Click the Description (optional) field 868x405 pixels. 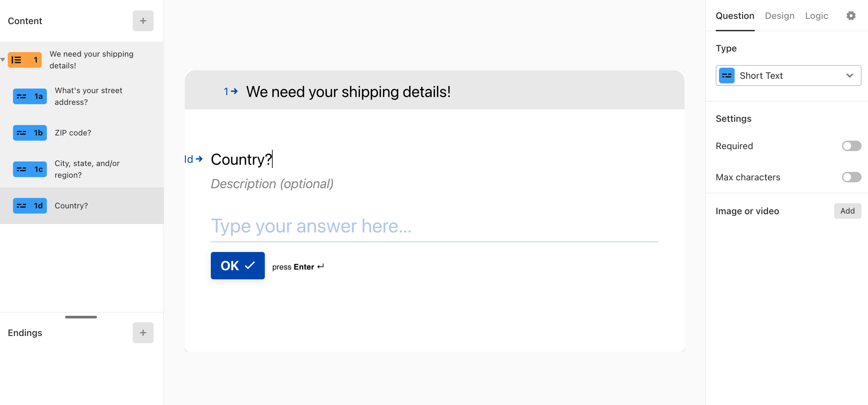coord(272,184)
